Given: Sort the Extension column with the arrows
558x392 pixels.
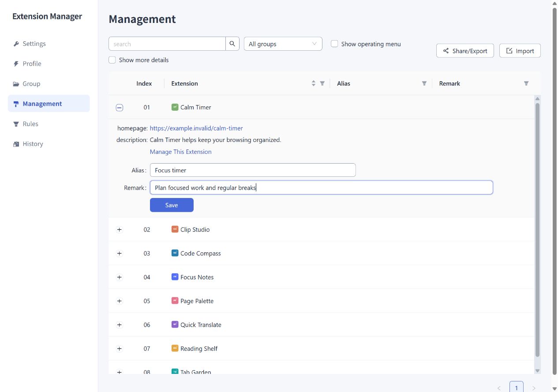Looking at the screenshot, I should [314, 83].
